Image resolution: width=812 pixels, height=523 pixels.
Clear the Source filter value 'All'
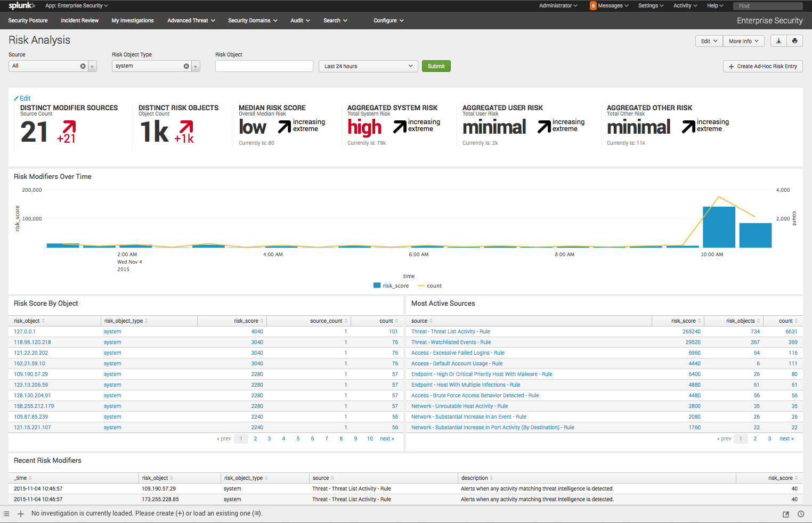point(83,66)
